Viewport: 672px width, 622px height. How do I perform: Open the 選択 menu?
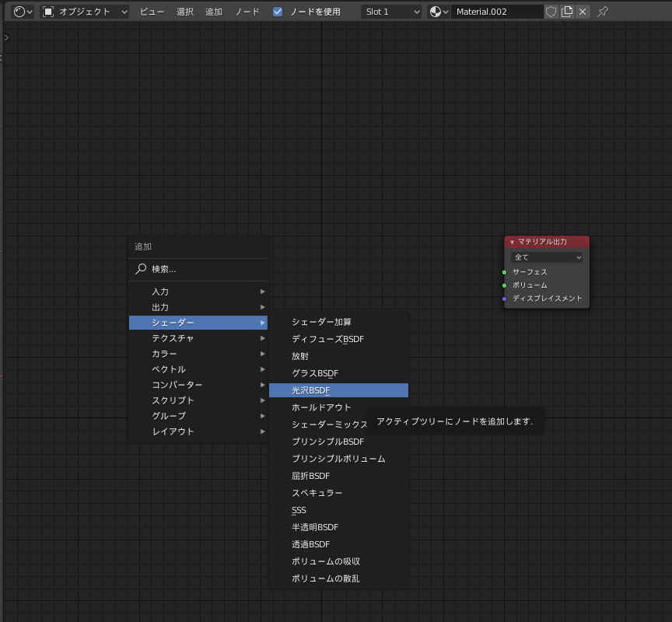(x=184, y=12)
